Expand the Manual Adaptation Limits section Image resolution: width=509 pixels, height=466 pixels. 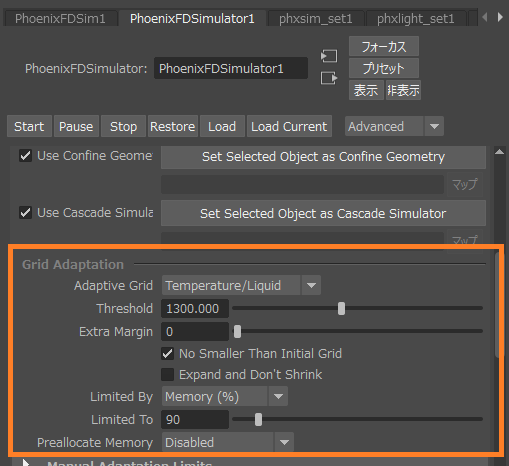pos(26,463)
